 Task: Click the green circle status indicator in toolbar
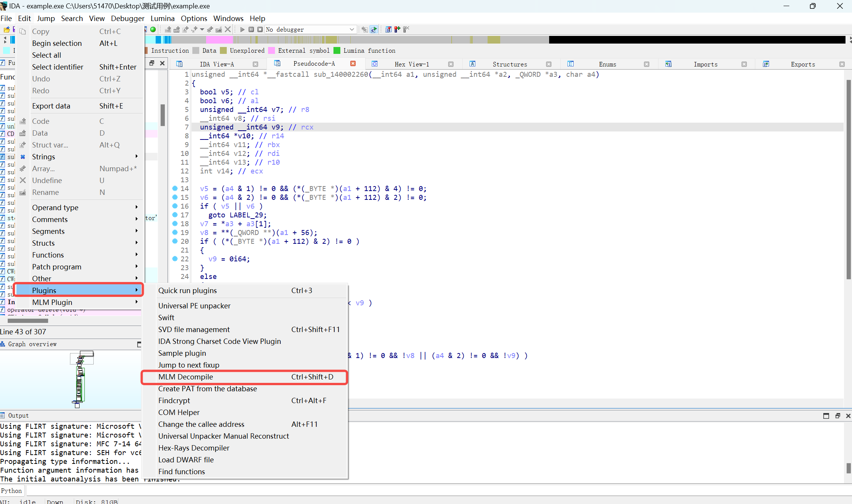pos(153,29)
